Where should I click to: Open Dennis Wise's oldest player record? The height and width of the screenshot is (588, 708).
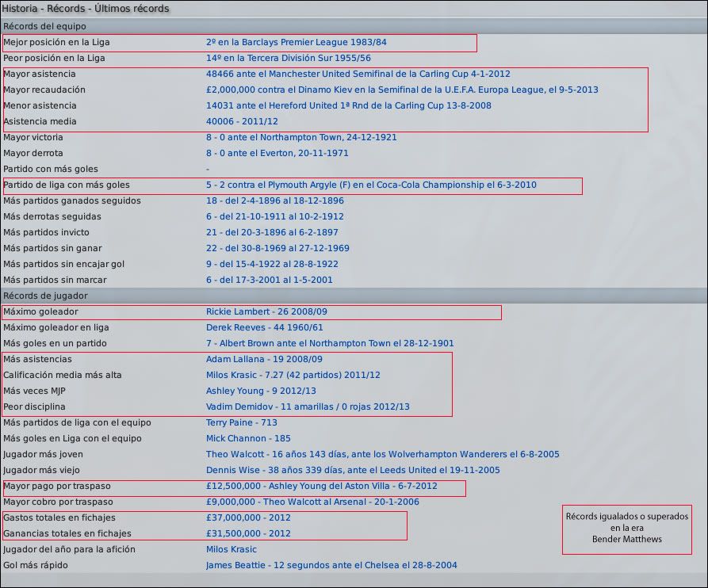coord(353,470)
